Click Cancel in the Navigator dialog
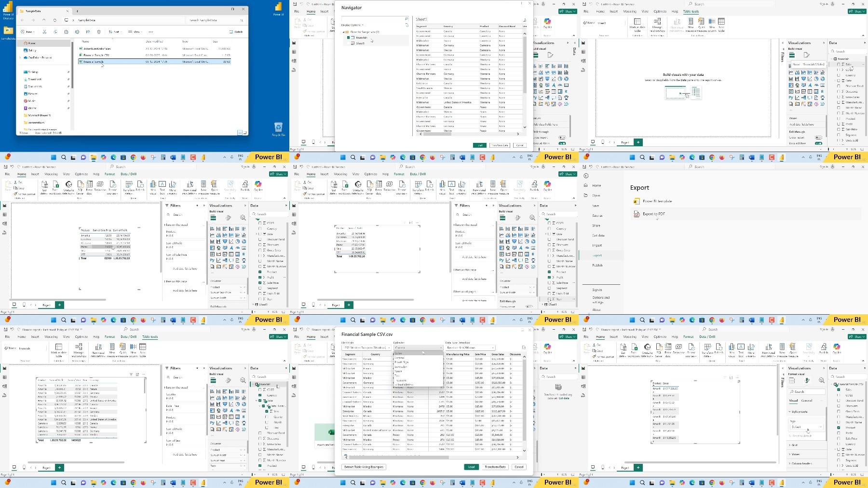 point(519,145)
